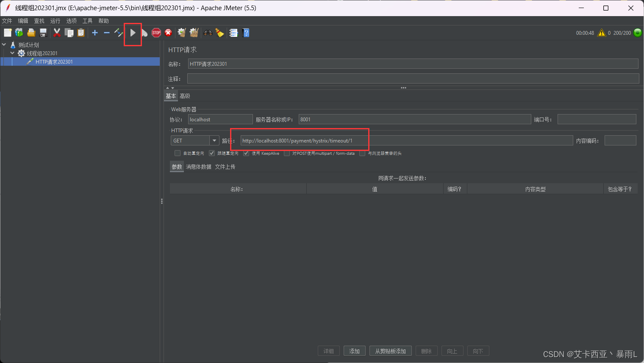644x363 pixels.
Task: Create a new test plan
Action: [x=8, y=33]
